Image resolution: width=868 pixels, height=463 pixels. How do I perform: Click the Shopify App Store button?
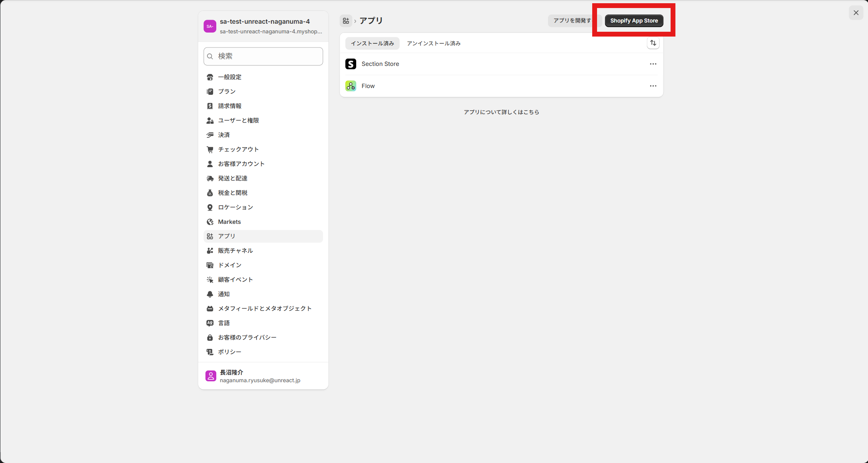click(634, 20)
